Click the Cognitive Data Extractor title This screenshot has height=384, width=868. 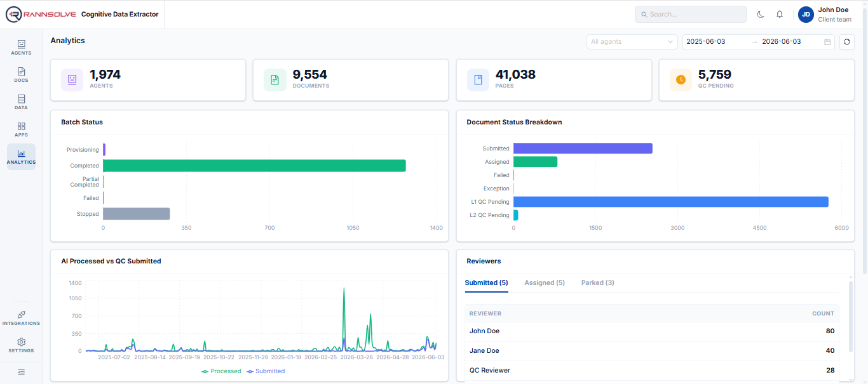point(120,14)
